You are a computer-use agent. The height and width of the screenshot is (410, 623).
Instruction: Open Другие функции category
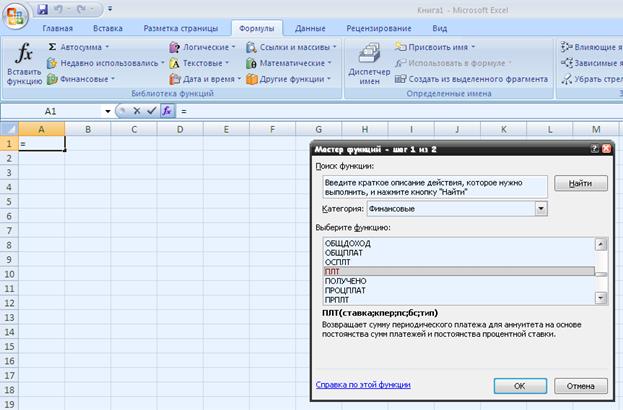pos(288,79)
